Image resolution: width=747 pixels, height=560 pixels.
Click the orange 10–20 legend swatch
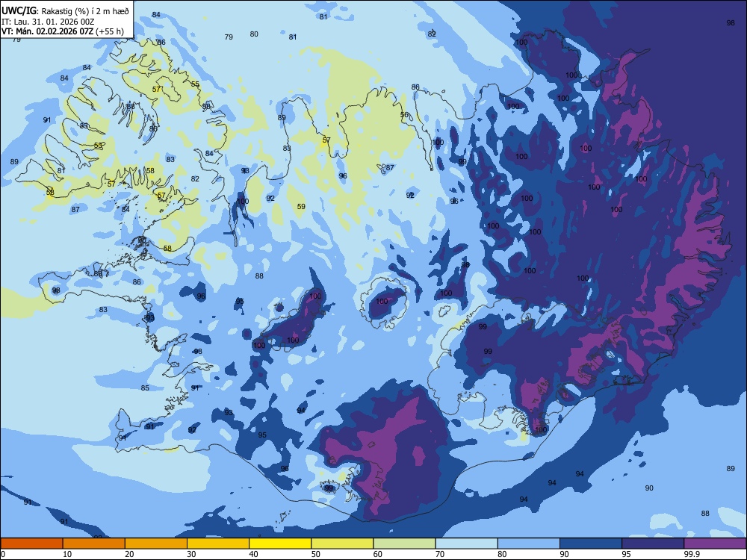click(x=94, y=544)
